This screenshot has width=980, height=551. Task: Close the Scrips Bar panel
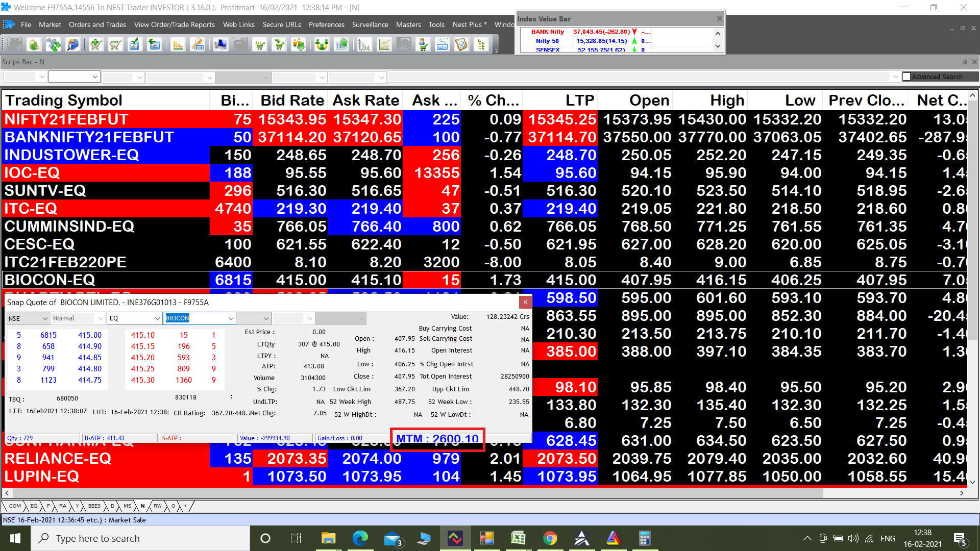point(974,62)
